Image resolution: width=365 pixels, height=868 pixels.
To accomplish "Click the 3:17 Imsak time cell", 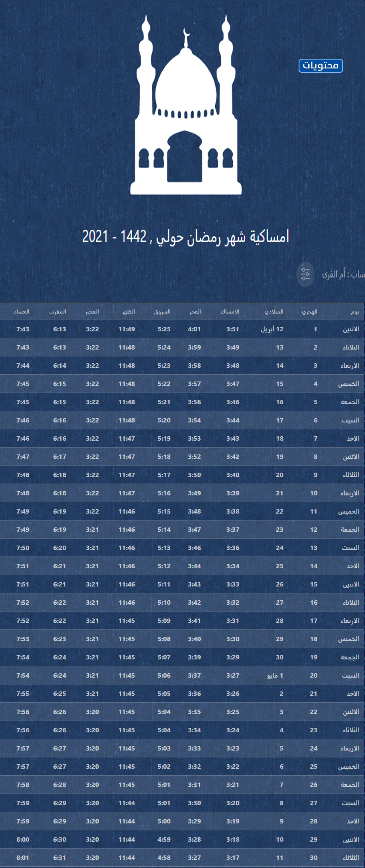I will (233, 857).
